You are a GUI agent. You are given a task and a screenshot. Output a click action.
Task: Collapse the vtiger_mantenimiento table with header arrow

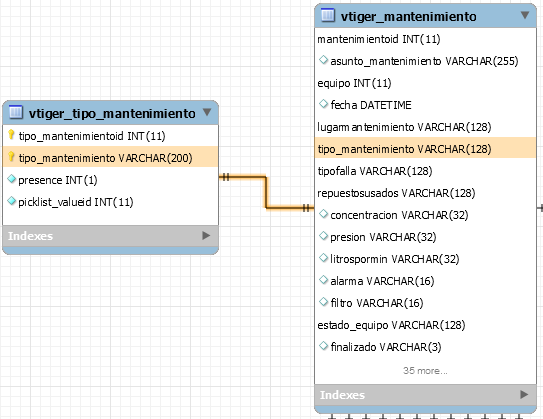[525, 15]
